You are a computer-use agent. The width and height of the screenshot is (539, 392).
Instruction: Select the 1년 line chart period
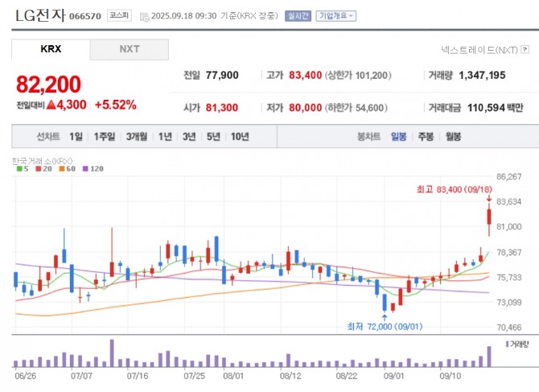point(165,137)
